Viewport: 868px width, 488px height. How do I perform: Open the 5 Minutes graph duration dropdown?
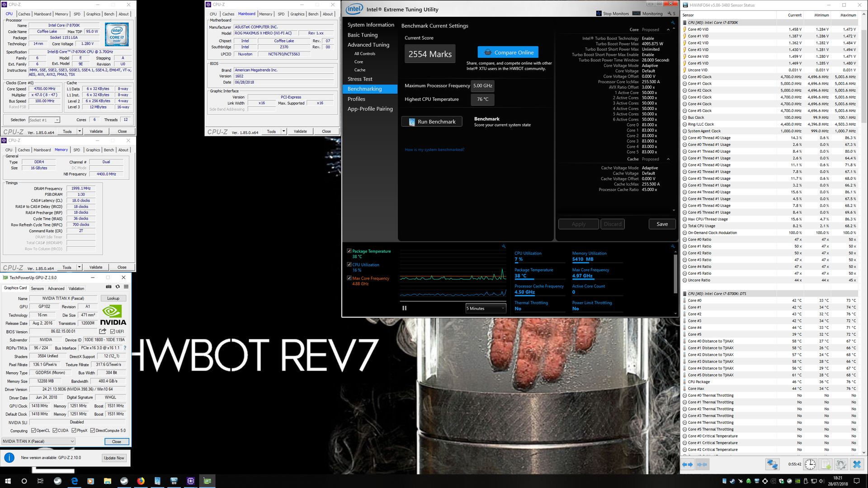click(486, 308)
